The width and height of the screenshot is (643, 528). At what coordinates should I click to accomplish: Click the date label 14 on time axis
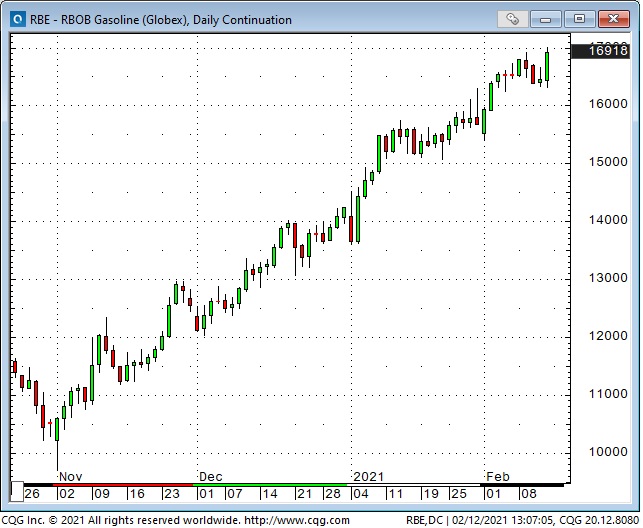tap(269, 494)
